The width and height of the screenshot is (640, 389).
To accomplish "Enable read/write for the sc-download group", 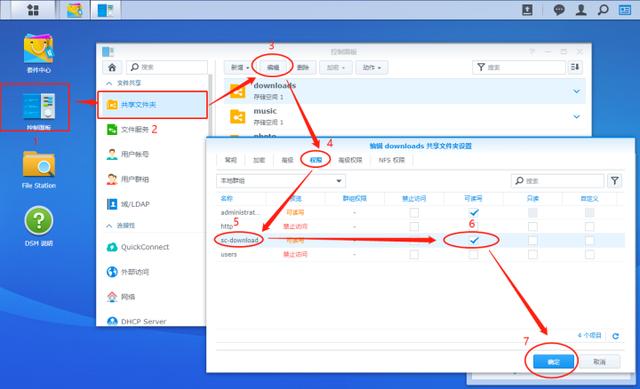I will 473,240.
